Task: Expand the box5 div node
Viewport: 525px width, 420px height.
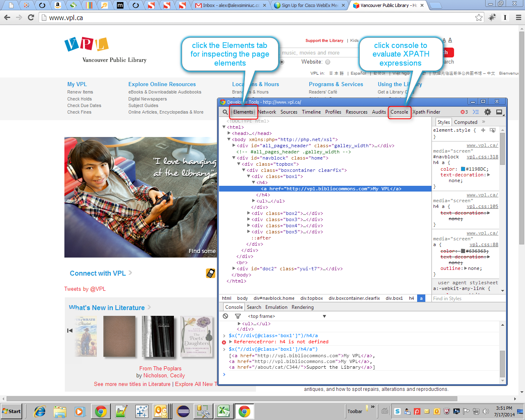Action: [x=249, y=232]
